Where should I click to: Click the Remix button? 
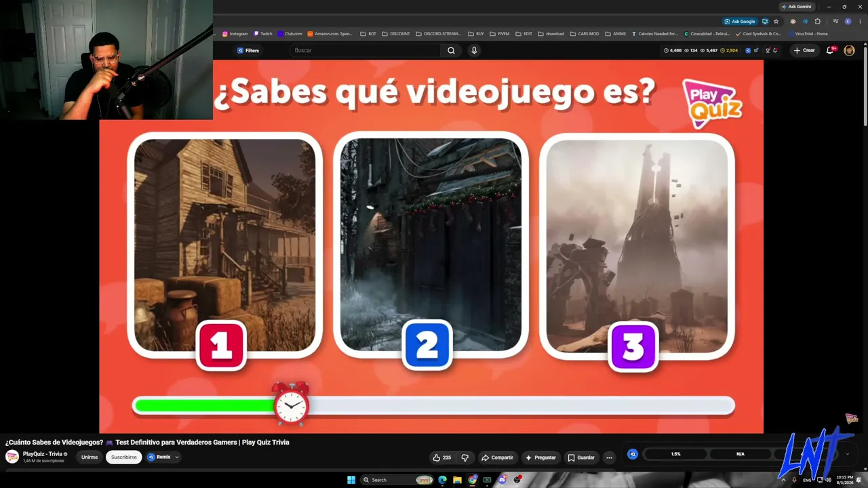tap(159, 457)
